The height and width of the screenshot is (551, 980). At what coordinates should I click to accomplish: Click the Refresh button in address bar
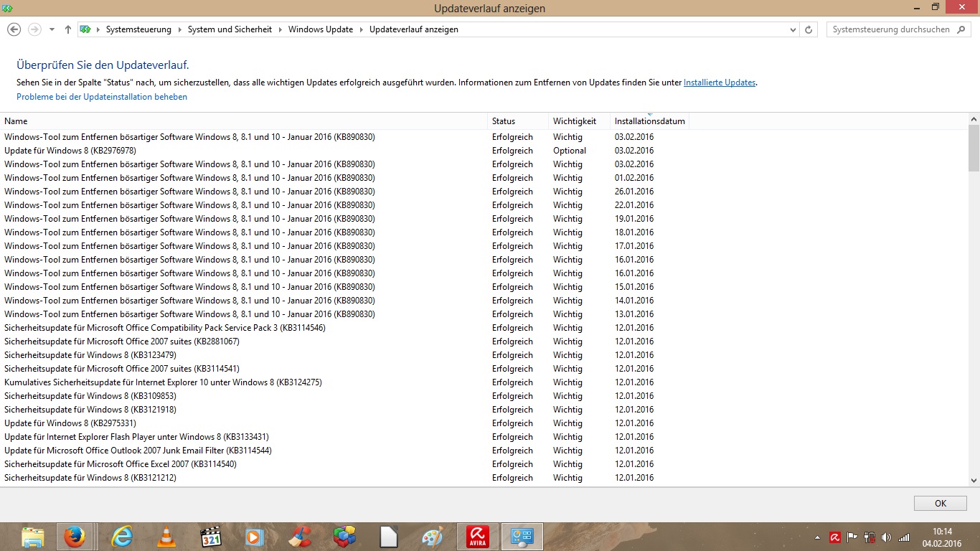(809, 29)
